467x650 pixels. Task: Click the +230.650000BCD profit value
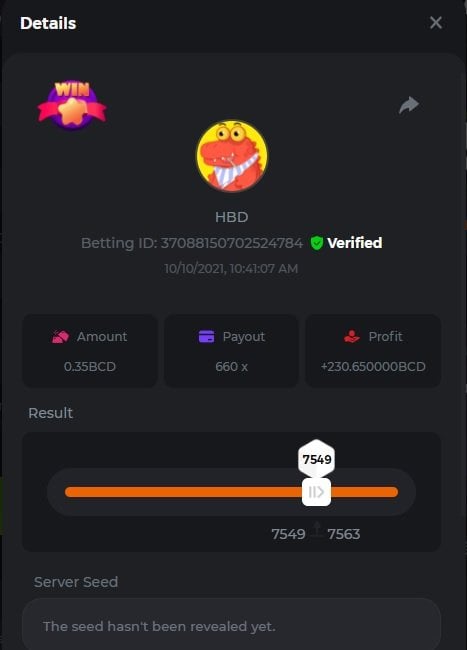(373, 366)
